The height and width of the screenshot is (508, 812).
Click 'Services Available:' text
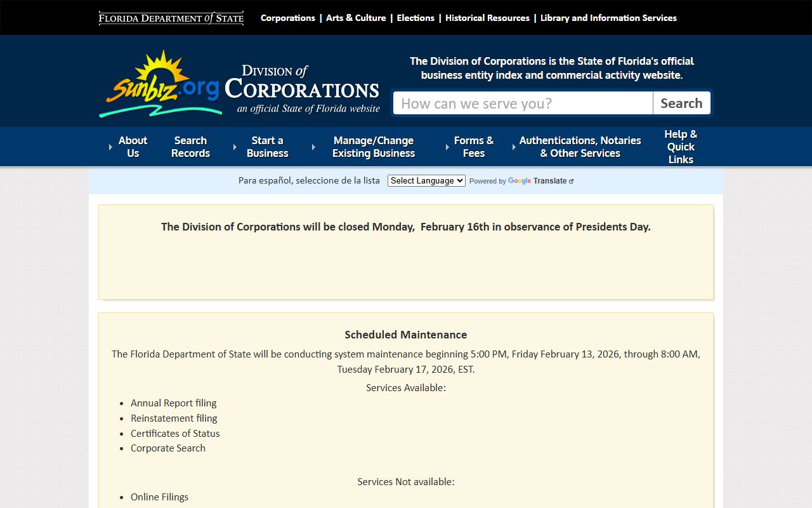pyautogui.click(x=406, y=388)
